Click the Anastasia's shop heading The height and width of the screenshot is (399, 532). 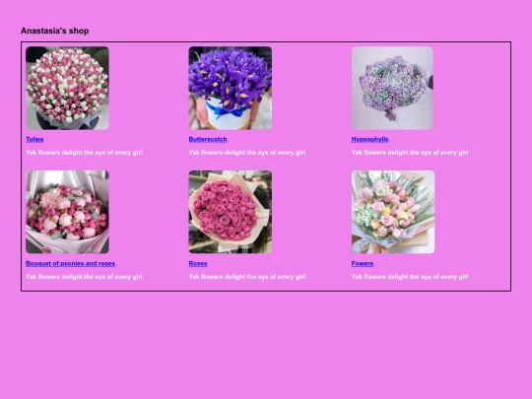point(54,31)
